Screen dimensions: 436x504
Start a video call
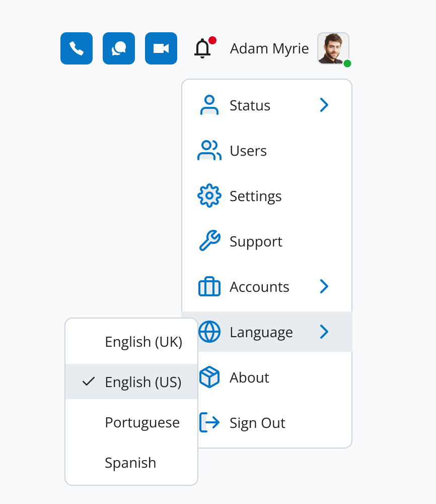pos(161,48)
